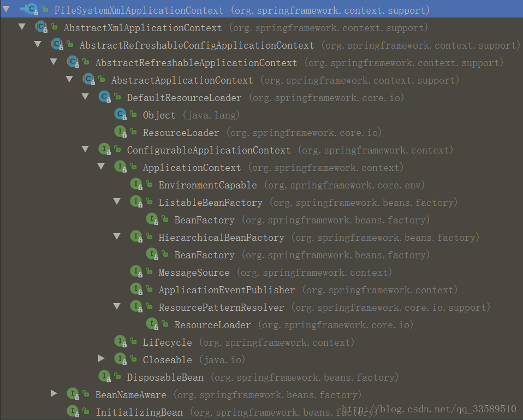The image size is (523, 420).
Task: Click the AbstractXmlApplicationContext abstract class icon
Action: pyautogui.click(x=41, y=27)
